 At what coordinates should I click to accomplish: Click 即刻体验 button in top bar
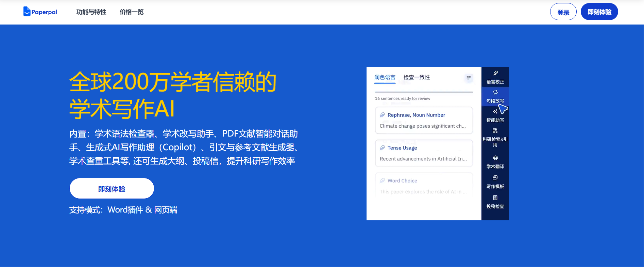click(599, 12)
